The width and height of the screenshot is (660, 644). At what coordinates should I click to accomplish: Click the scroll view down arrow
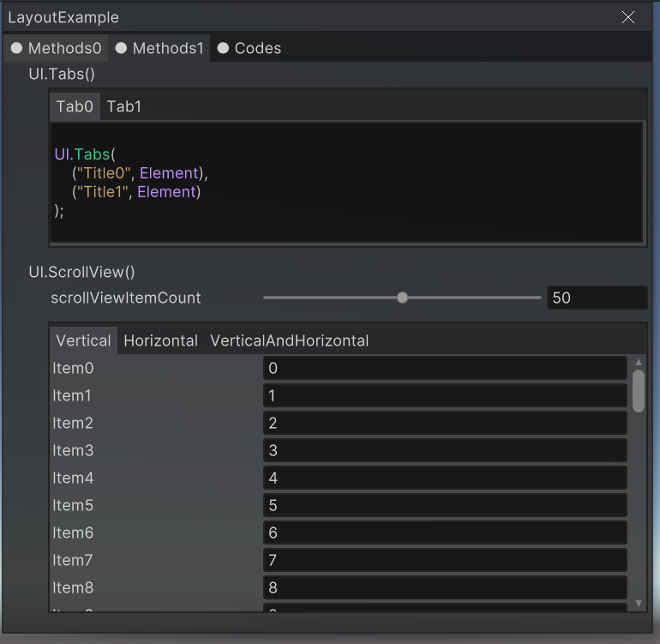click(x=638, y=603)
